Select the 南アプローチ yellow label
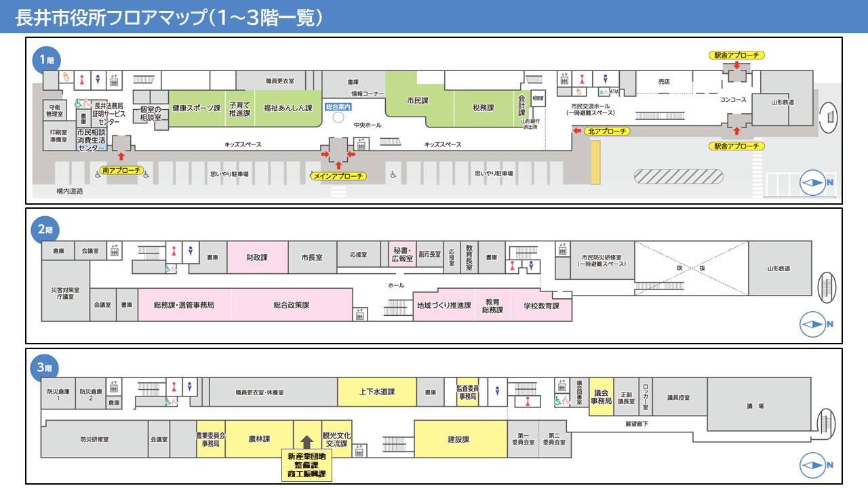This screenshot has height=488, width=868. tap(122, 170)
